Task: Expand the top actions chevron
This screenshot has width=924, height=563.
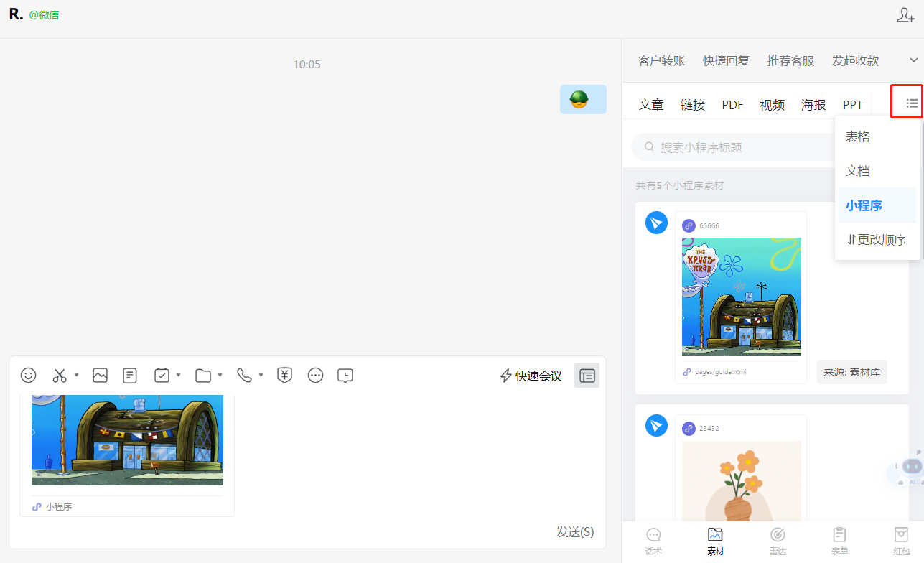Action: click(914, 60)
